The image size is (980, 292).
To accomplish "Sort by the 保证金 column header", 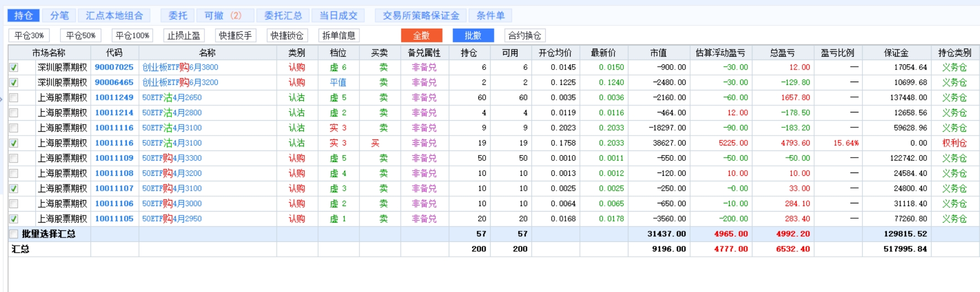I will [x=897, y=53].
